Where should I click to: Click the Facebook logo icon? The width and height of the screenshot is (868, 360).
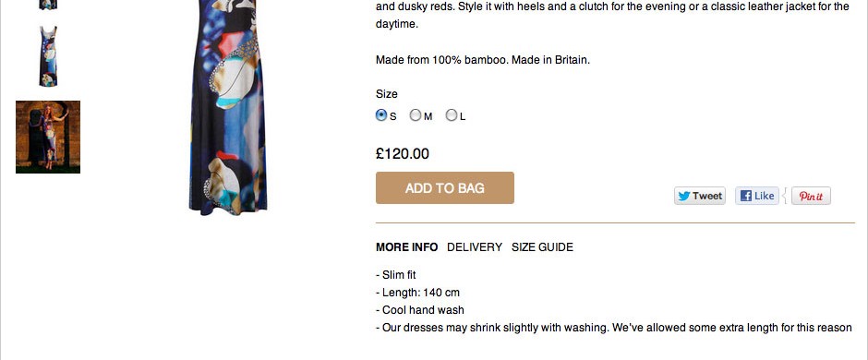coord(746,196)
